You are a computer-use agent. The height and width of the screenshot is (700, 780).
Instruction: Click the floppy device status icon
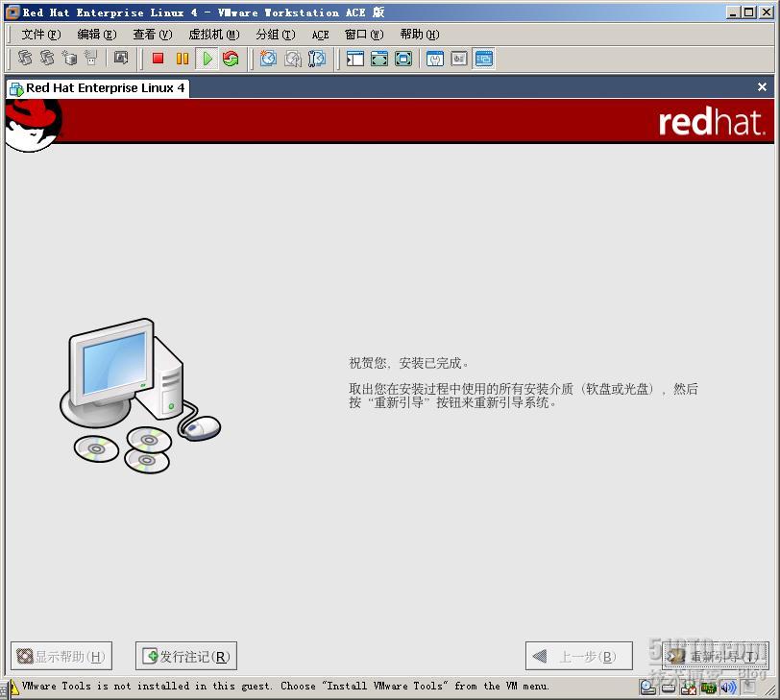[689, 688]
